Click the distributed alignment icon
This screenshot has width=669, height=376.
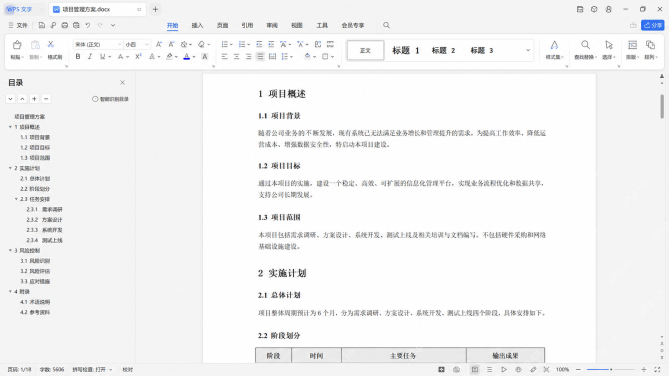coord(272,57)
